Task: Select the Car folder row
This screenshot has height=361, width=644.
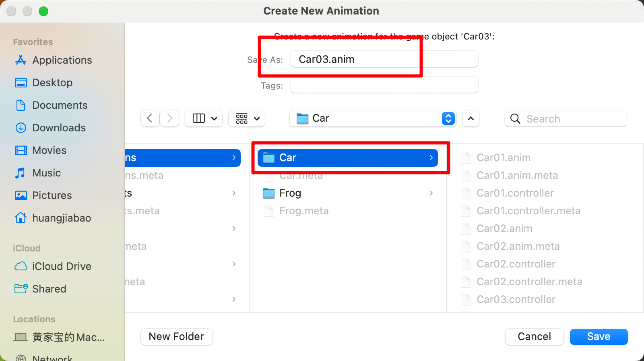Action: (x=348, y=158)
